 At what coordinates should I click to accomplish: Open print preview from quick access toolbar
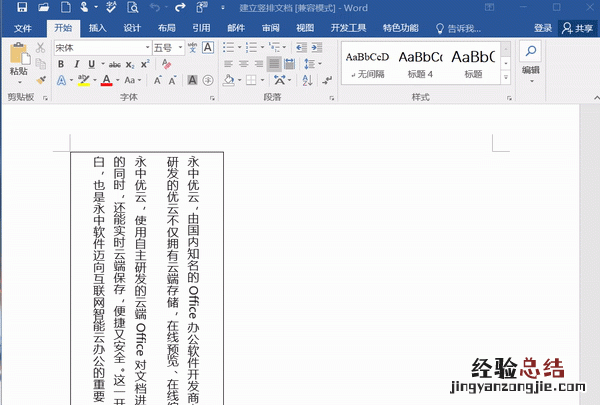(x=133, y=7)
